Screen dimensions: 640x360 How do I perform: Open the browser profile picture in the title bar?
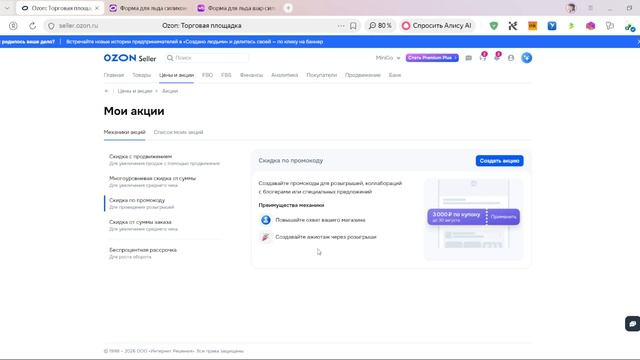(x=571, y=8)
